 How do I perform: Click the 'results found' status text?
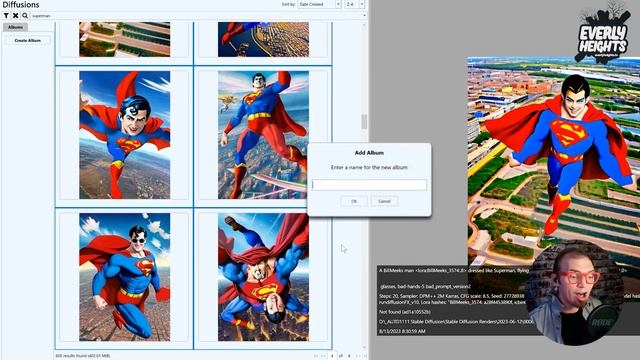[83, 356]
